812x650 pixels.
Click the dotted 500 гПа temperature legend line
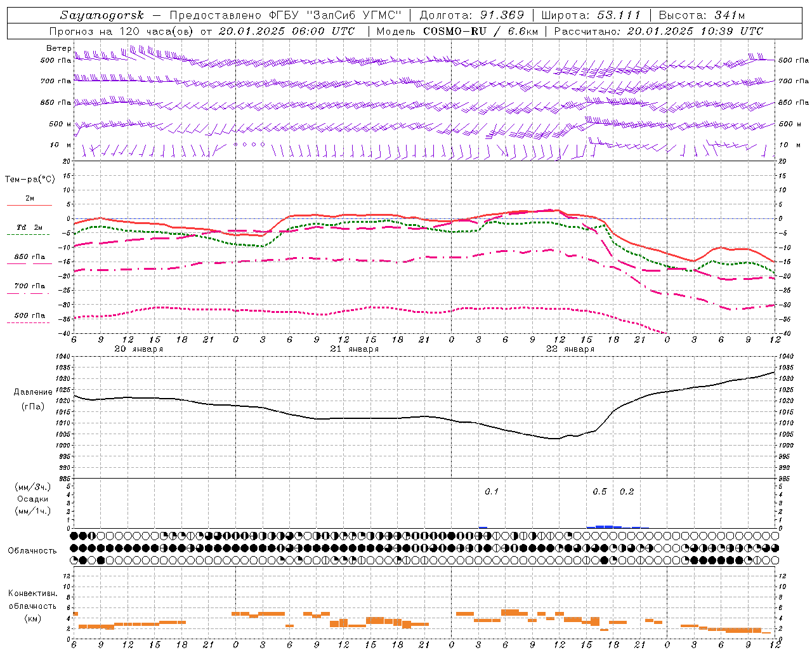(x=29, y=322)
